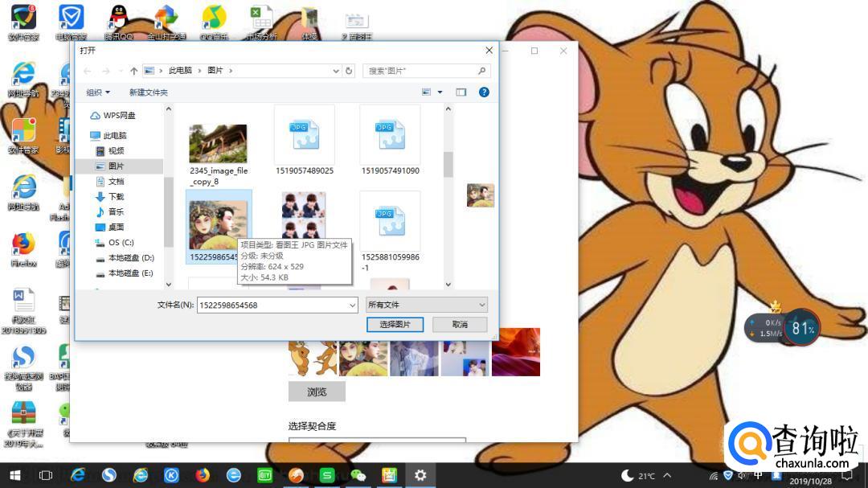The height and width of the screenshot is (488, 868).
Task: Toggle the preview pane icon
Action: [x=461, y=92]
